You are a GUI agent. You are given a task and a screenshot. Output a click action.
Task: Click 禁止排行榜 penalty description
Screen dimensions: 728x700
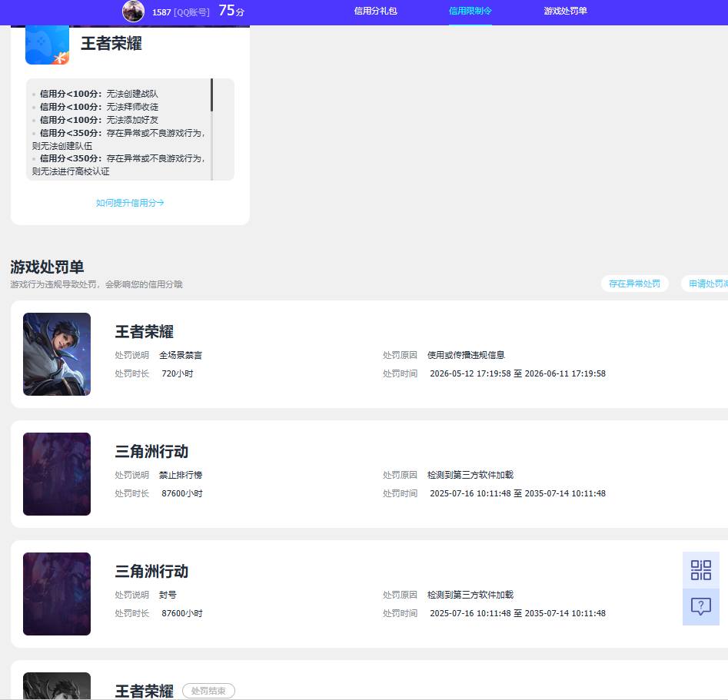pos(181,475)
